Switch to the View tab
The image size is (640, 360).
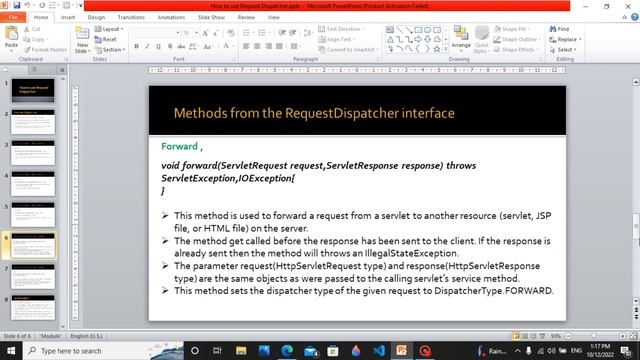click(x=273, y=18)
